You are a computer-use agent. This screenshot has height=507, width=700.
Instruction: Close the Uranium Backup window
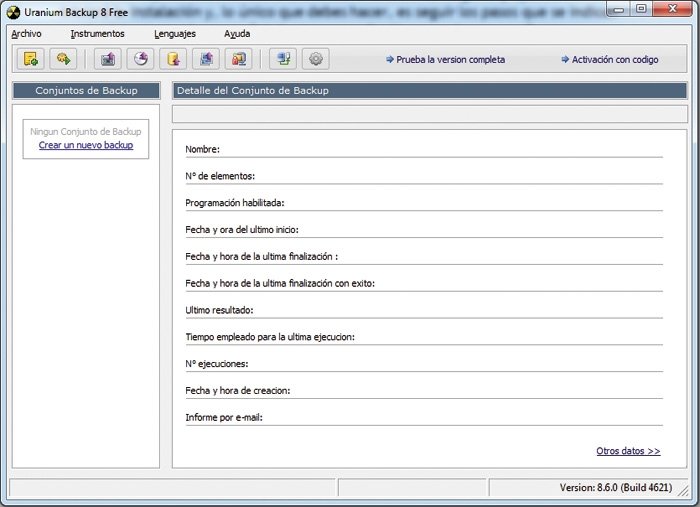click(x=673, y=9)
